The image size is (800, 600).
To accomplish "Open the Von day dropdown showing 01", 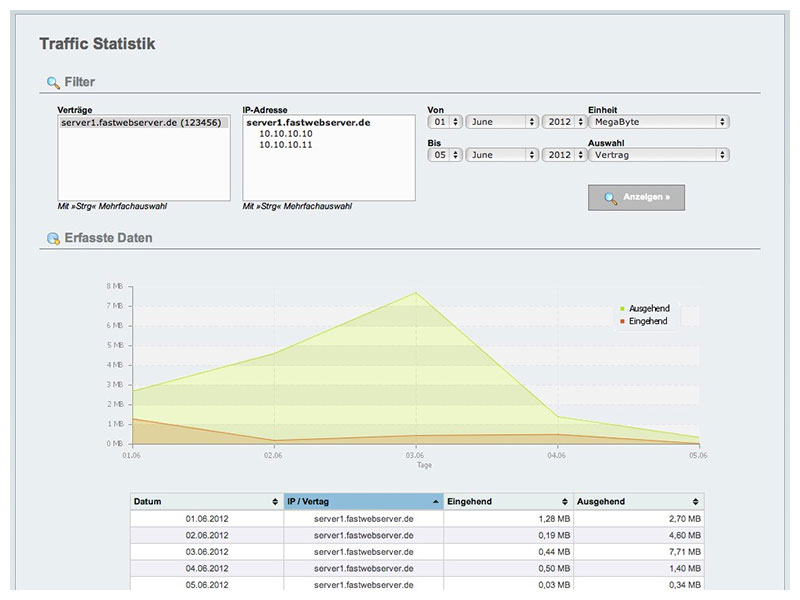I will pyautogui.click(x=445, y=122).
